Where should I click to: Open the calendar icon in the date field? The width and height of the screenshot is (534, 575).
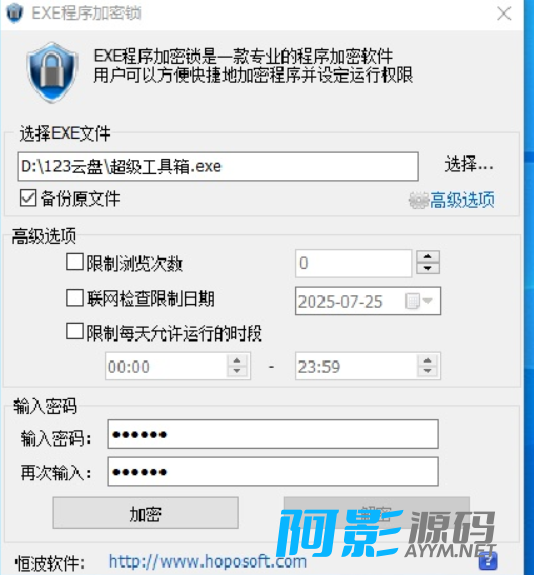(x=412, y=301)
